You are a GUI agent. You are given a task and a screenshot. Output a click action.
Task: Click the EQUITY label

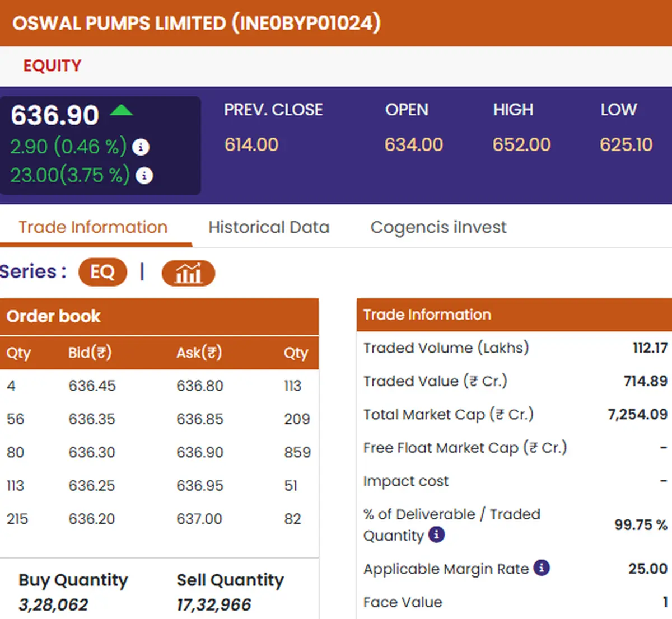(52, 65)
